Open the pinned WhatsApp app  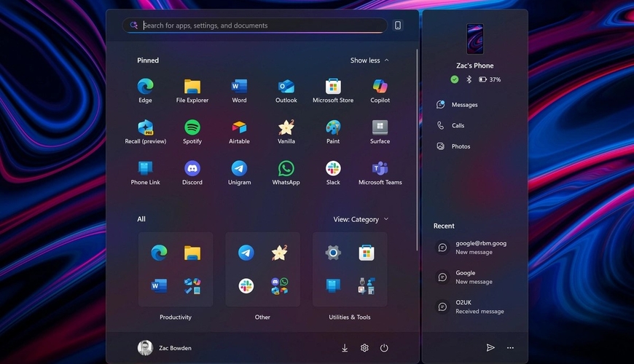(286, 173)
